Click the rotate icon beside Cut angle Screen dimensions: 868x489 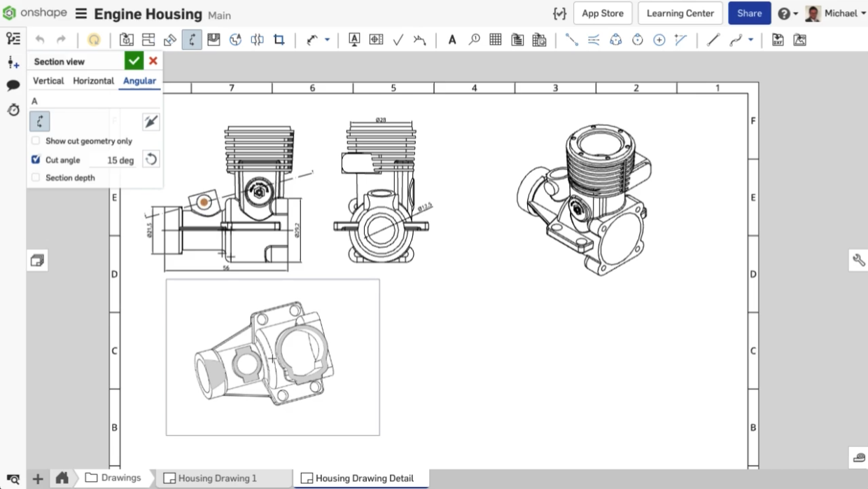tap(150, 160)
